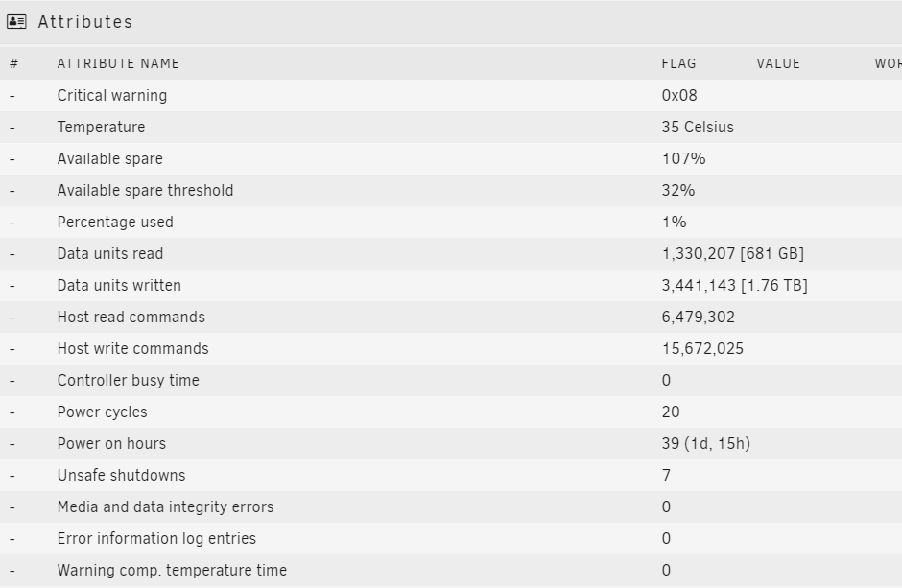Click the FLAG column header
The height and width of the screenshot is (588, 902).
(x=678, y=64)
